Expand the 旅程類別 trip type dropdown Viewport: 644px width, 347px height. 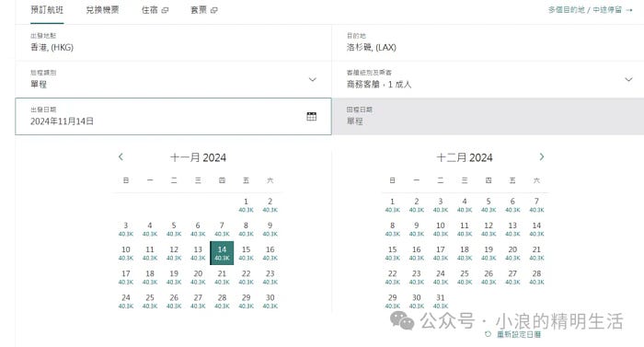(313, 79)
